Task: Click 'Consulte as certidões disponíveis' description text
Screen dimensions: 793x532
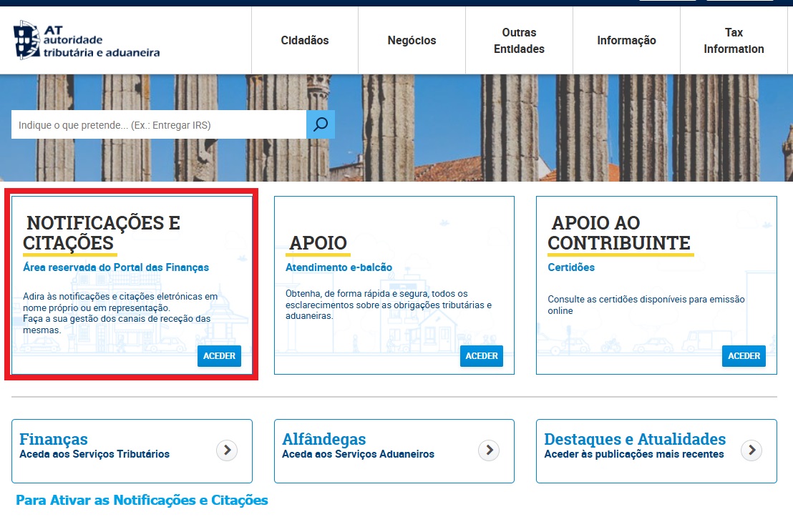Action: coord(646,305)
